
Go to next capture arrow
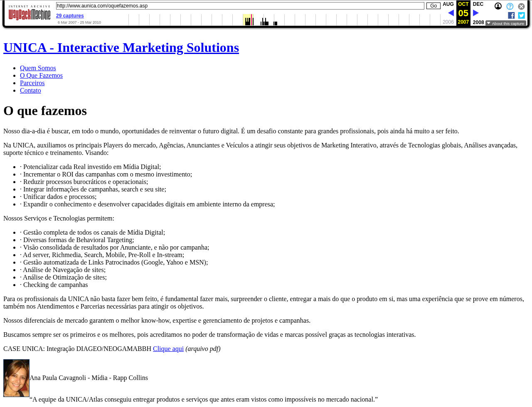(x=476, y=13)
